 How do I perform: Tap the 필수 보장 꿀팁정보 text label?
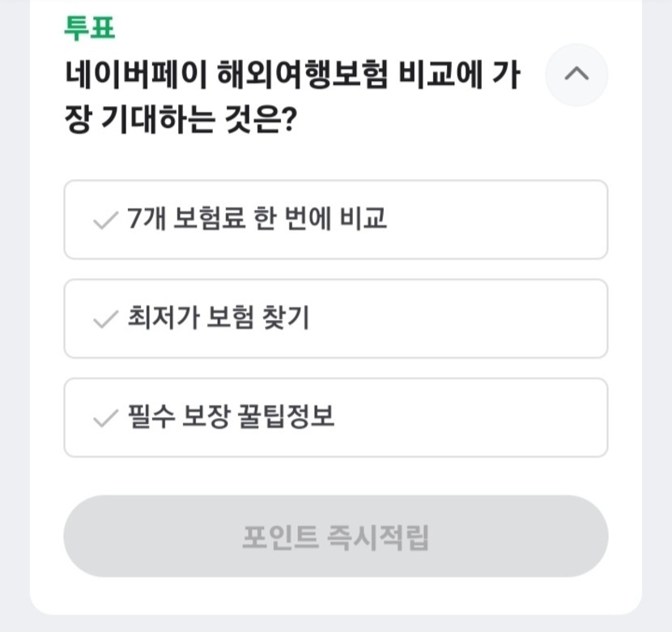[x=231, y=417]
